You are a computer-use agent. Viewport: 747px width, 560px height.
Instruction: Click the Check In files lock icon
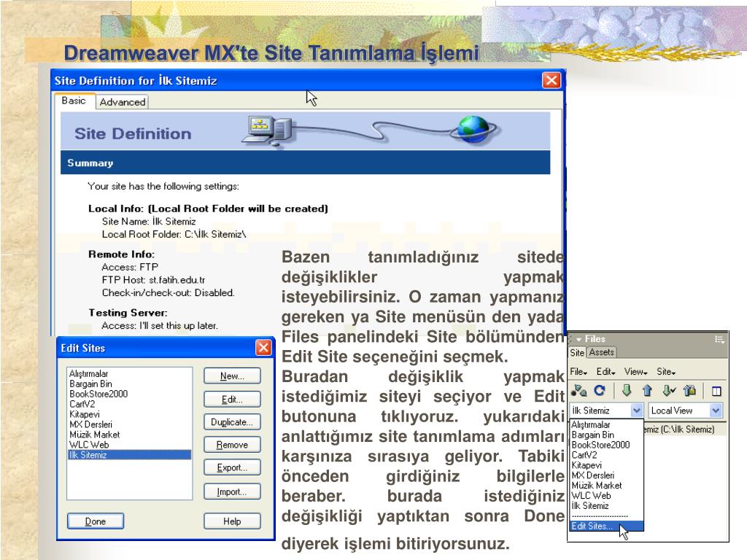[x=689, y=391]
